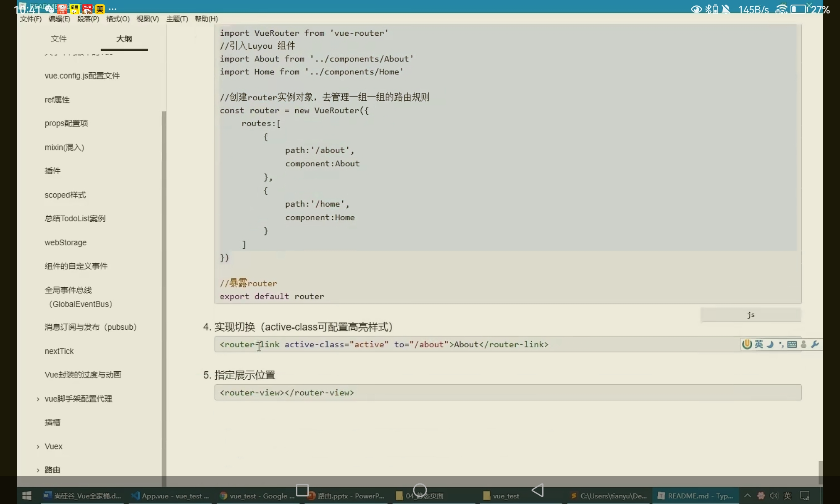Click the green-yellow IME logo icon
This screenshot has width=840, height=504.
(747, 344)
